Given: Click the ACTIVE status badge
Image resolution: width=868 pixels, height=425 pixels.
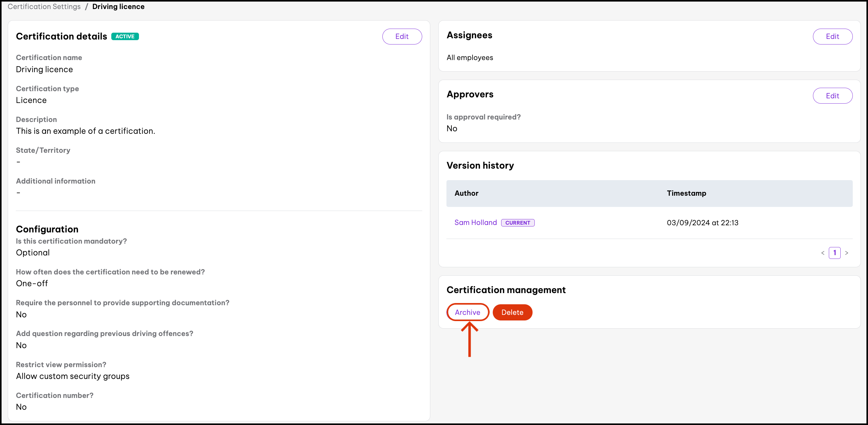Looking at the screenshot, I should coord(125,36).
